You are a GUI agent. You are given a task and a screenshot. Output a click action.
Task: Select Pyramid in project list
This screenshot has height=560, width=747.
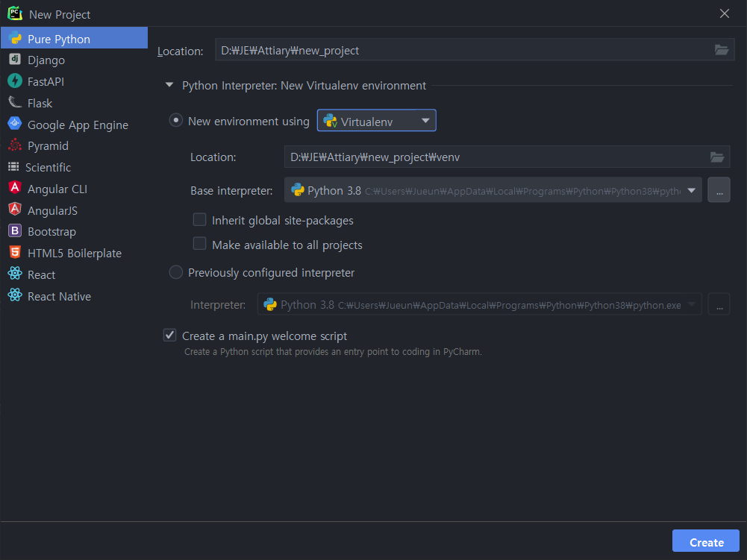coord(75,145)
